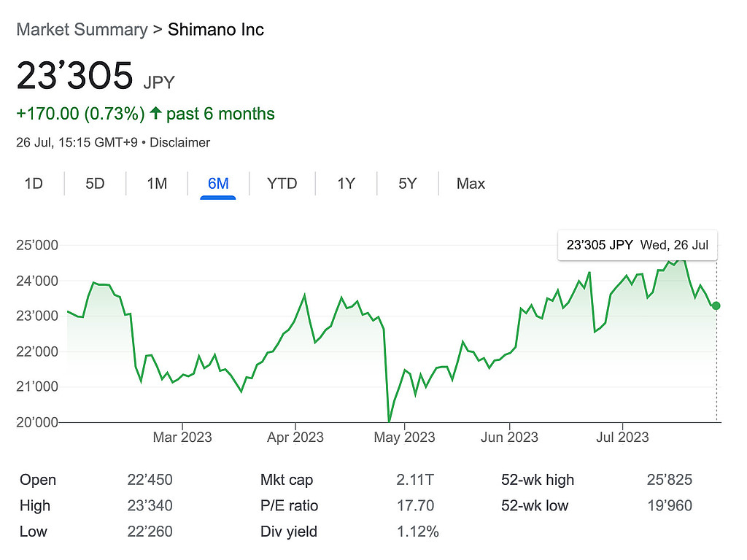The height and width of the screenshot is (560, 747).
Task: Choose the 1M time range tab
Action: [157, 184]
